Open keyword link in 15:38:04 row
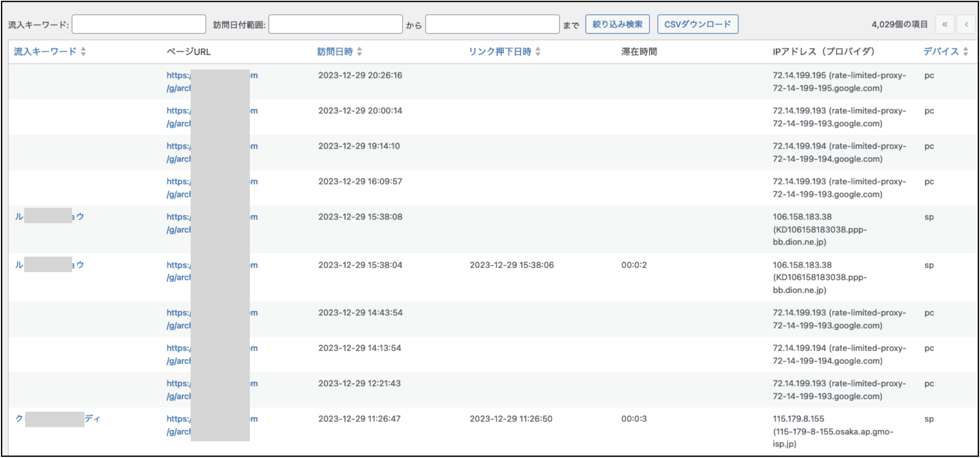This screenshot has height=458, width=980. pos(78,265)
